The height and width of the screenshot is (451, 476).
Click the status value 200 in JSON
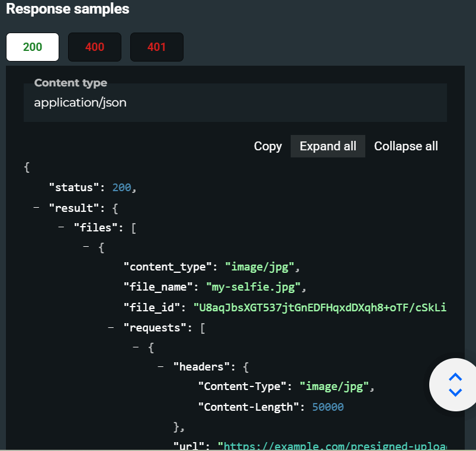[x=121, y=188]
